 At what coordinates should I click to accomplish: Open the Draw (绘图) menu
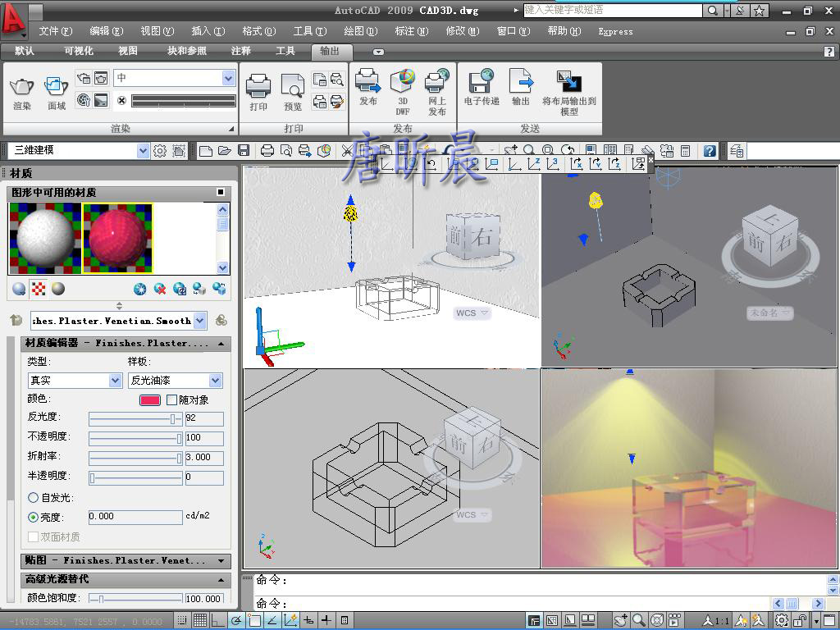pyautogui.click(x=361, y=31)
